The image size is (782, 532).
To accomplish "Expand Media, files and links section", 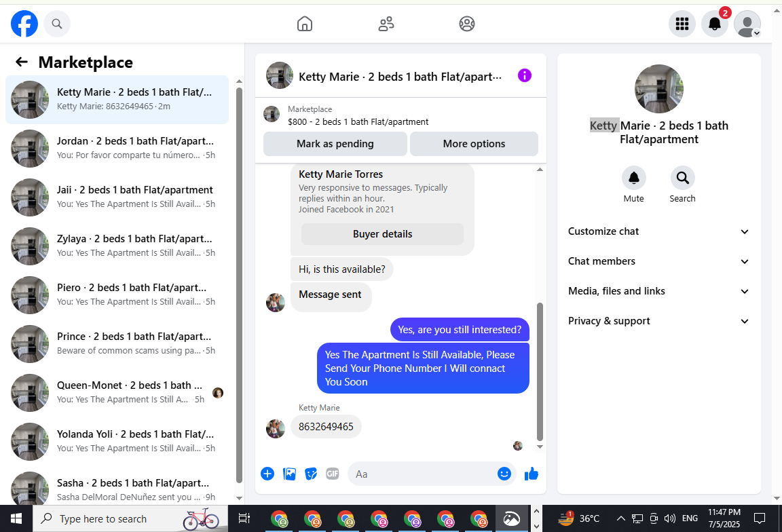I will click(x=658, y=291).
